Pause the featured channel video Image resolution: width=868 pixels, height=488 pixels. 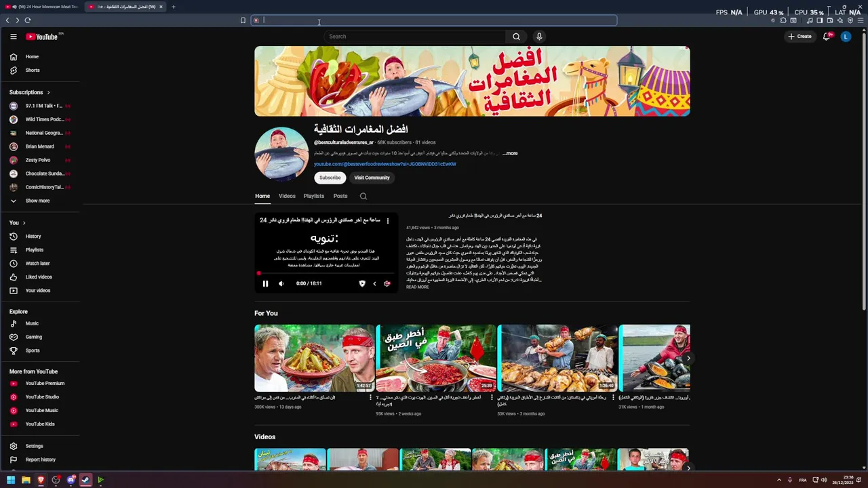[x=265, y=284]
